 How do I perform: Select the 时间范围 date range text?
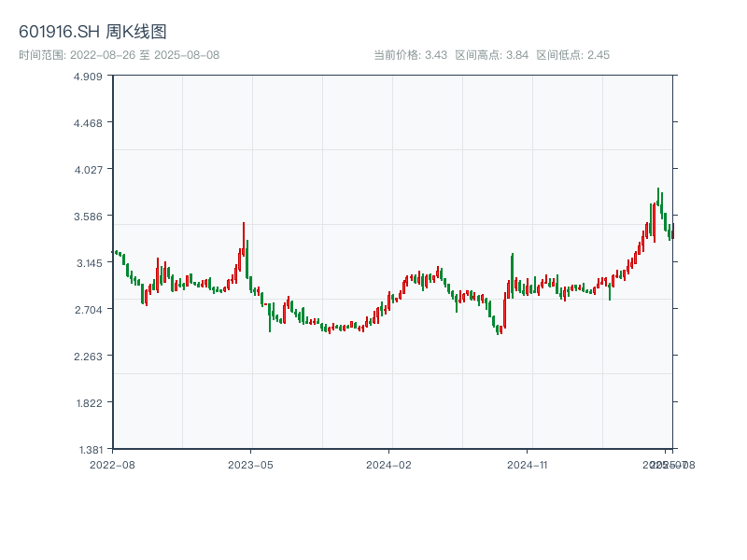pos(119,55)
